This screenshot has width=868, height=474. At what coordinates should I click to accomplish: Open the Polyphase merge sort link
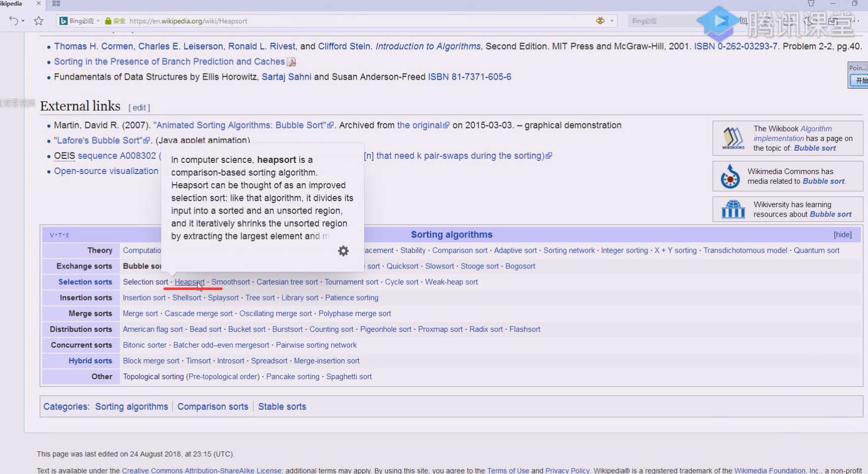point(355,314)
